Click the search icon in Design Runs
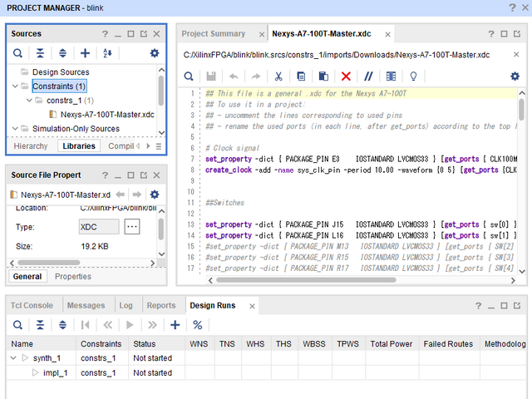532x399 pixels. pyautogui.click(x=17, y=325)
